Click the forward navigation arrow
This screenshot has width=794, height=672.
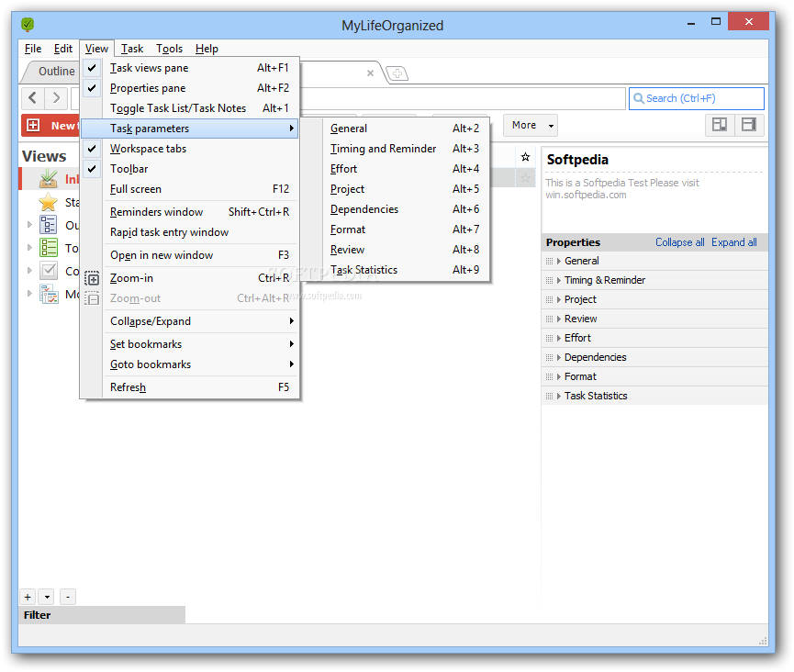56,97
